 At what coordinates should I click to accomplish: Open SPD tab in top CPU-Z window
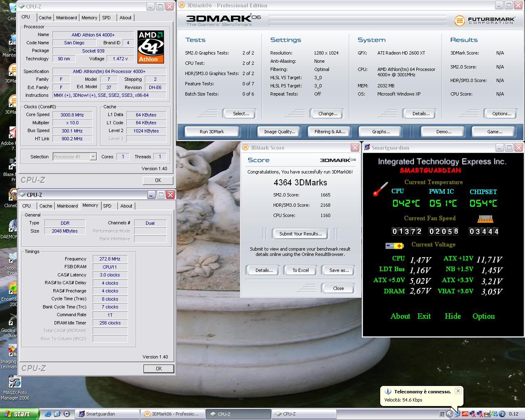tap(107, 18)
